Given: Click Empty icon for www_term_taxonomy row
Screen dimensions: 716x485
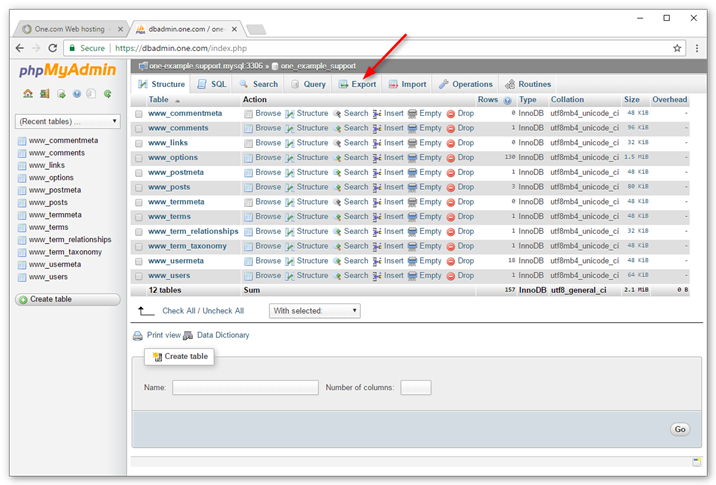Looking at the screenshot, I should coord(412,246).
